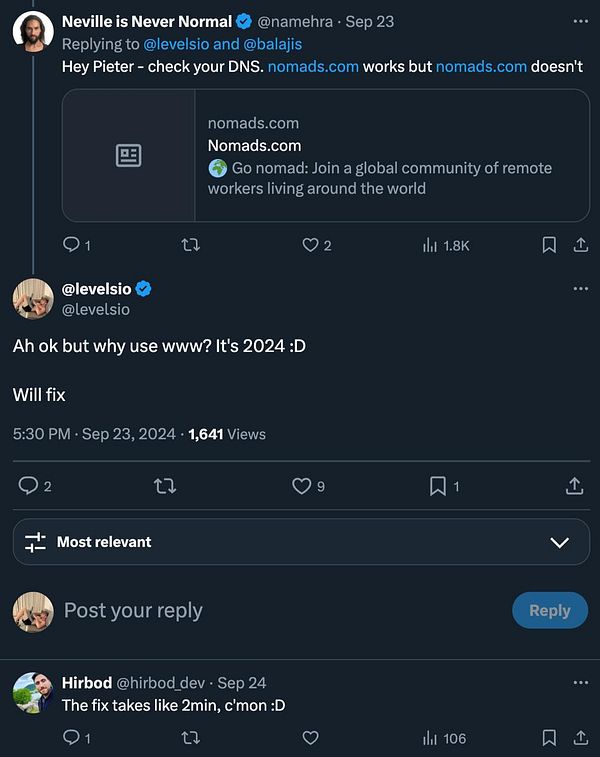This screenshot has height=757, width=600.
Task: Open more options on Neville's tweet
Action: [x=581, y=21]
